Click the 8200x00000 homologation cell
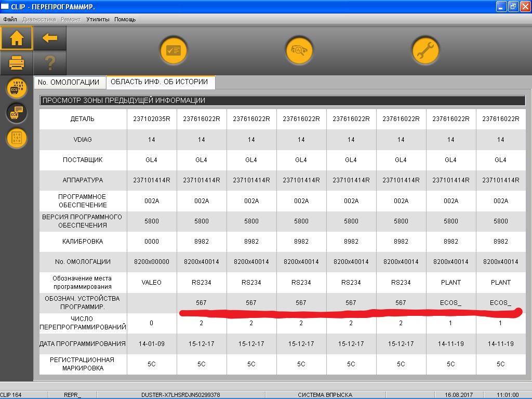 (x=152, y=262)
